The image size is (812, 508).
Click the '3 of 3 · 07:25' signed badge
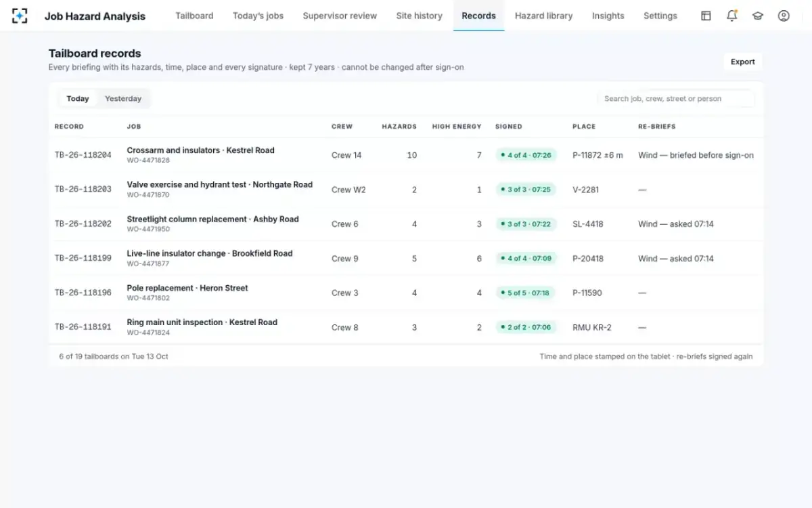[526, 190]
